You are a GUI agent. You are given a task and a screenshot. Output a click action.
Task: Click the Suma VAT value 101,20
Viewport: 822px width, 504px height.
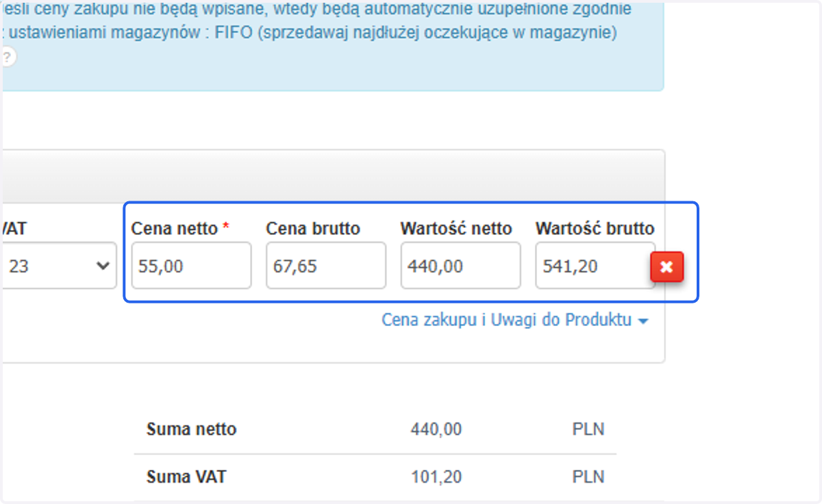click(436, 477)
